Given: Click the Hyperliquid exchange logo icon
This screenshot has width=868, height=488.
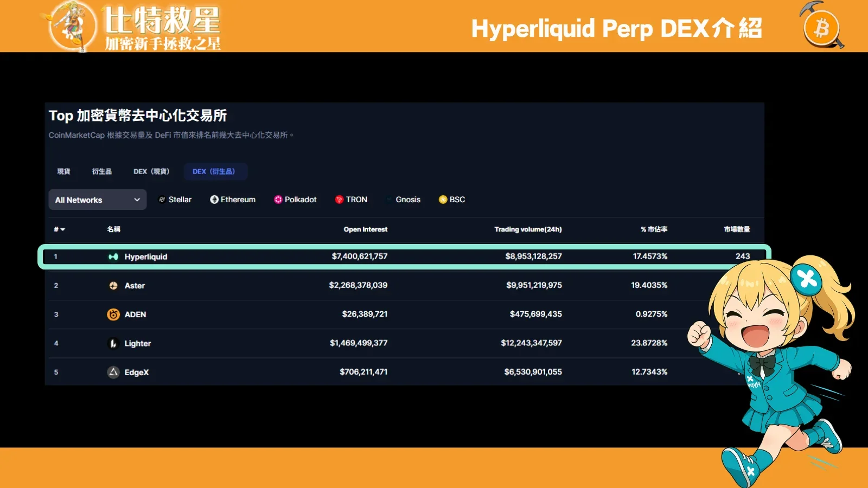Looking at the screenshot, I should click(114, 256).
